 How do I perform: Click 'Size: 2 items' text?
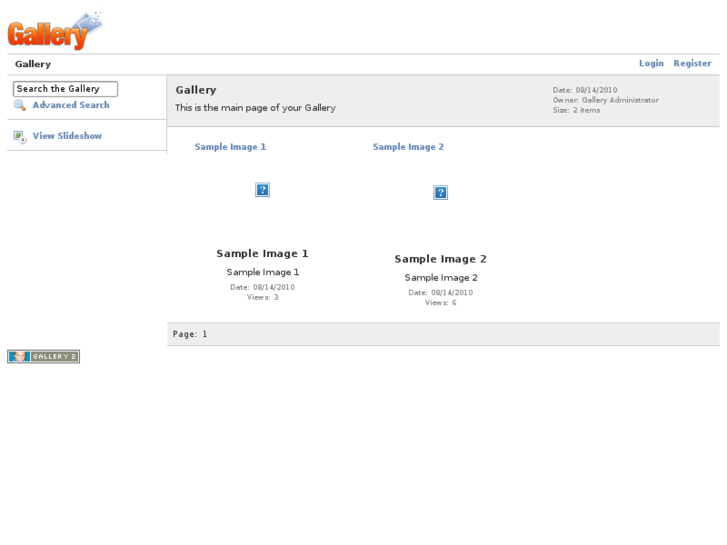576,110
